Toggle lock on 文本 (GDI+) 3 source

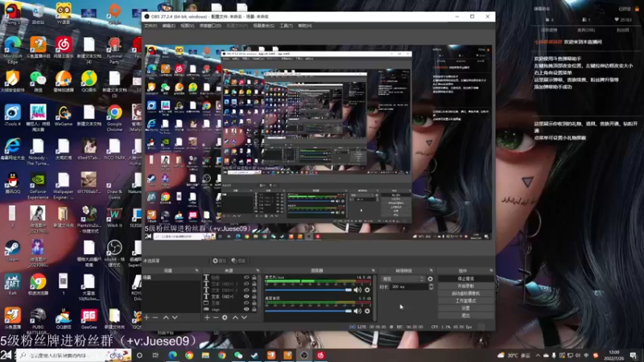(x=254, y=284)
